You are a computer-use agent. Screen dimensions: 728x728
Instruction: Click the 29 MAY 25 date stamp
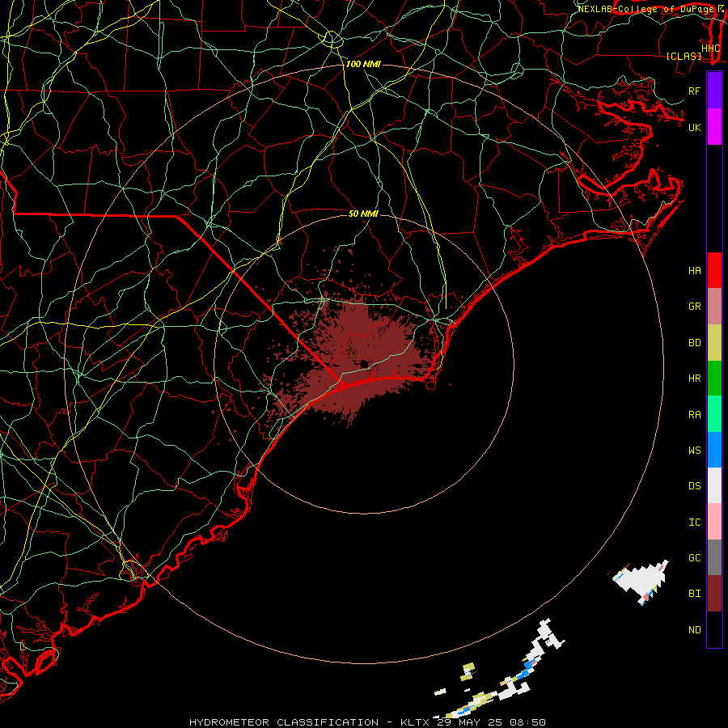point(470,722)
